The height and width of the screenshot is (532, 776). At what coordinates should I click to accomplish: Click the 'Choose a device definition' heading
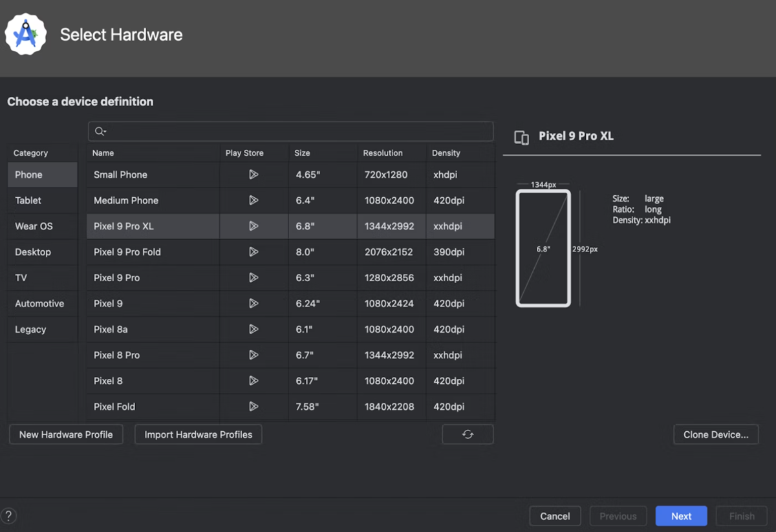(x=80, y=101)
